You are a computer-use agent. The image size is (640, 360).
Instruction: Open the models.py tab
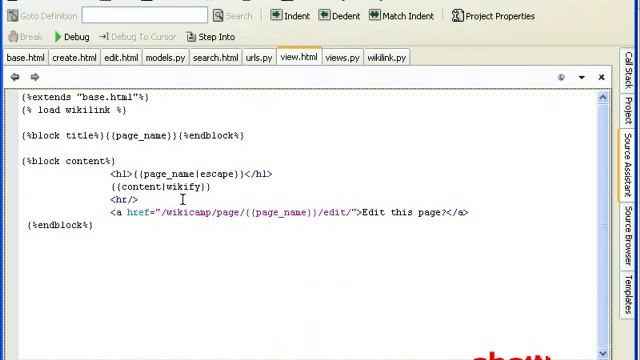coord(165,58)
